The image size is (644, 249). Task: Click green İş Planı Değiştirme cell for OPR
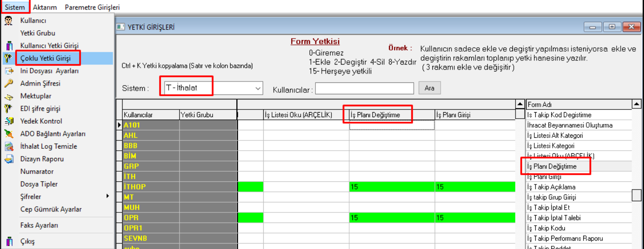click(391, 218)
